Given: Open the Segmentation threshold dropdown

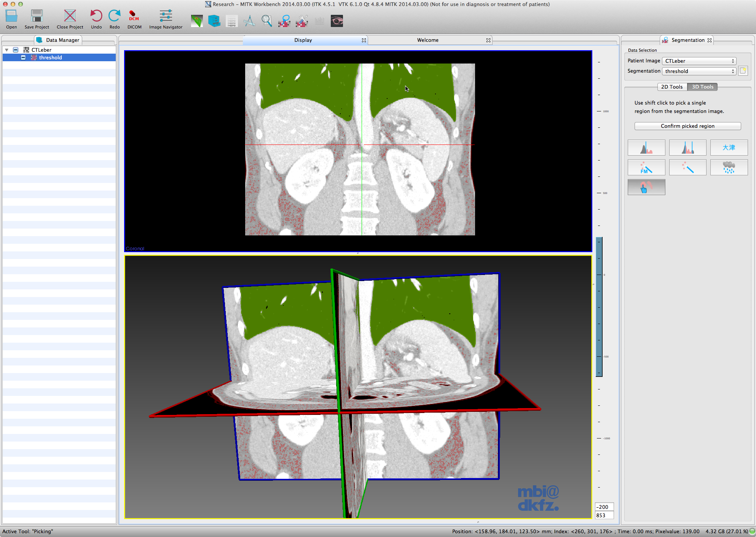Looking at the screenshot, I should click(699, 71).
